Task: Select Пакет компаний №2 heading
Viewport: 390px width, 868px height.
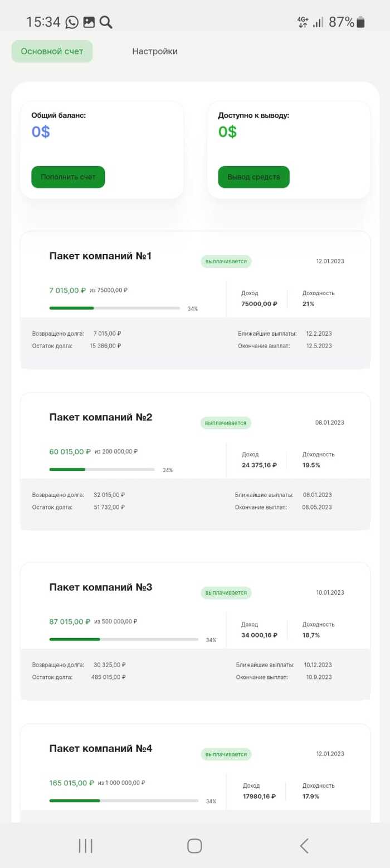Action: coord(100,417)
